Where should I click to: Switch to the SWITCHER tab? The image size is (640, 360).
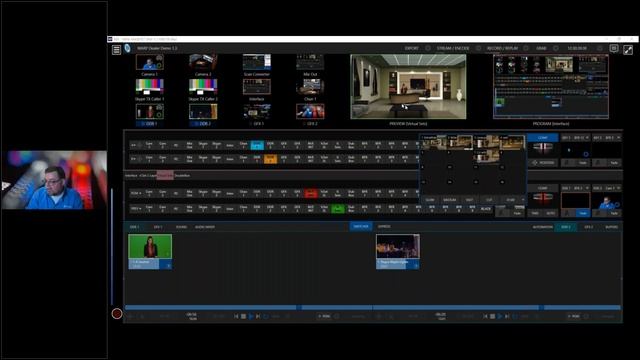[x=360, y=227]
